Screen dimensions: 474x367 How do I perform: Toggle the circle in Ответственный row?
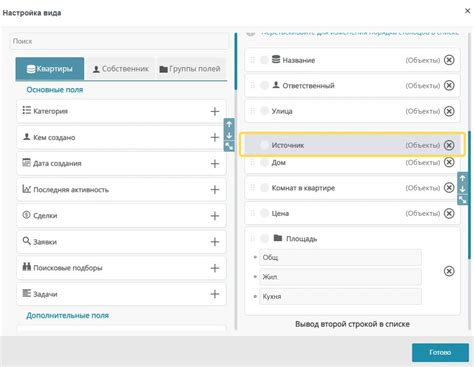pyautogui.click(x=264, y=86)
